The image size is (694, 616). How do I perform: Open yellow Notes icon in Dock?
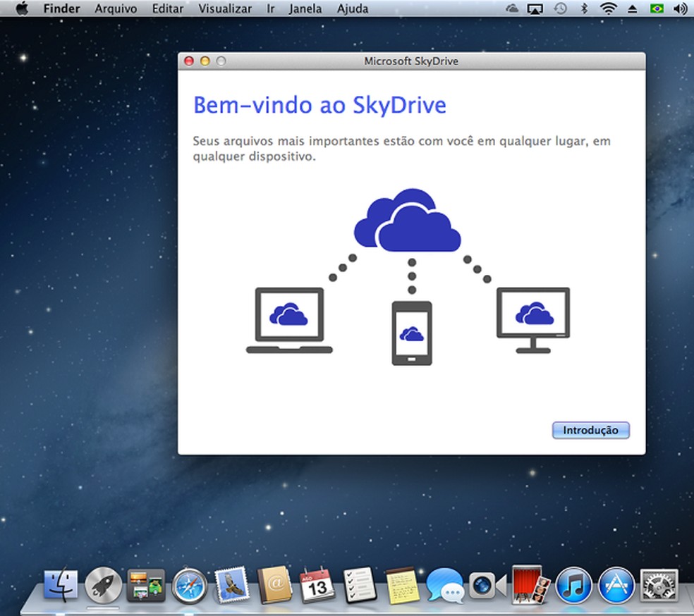pos(402,586)
